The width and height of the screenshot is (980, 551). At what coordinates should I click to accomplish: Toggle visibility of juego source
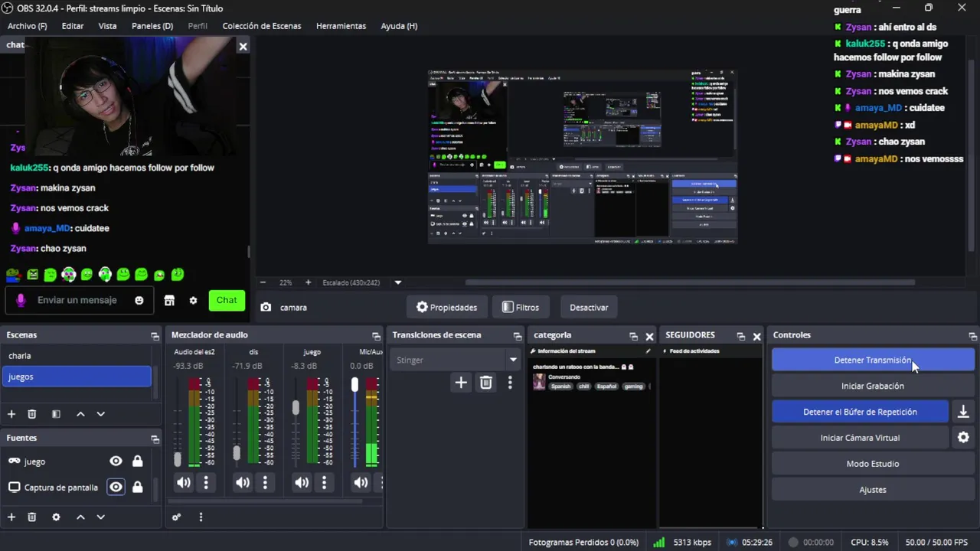[x=116, y=461]
